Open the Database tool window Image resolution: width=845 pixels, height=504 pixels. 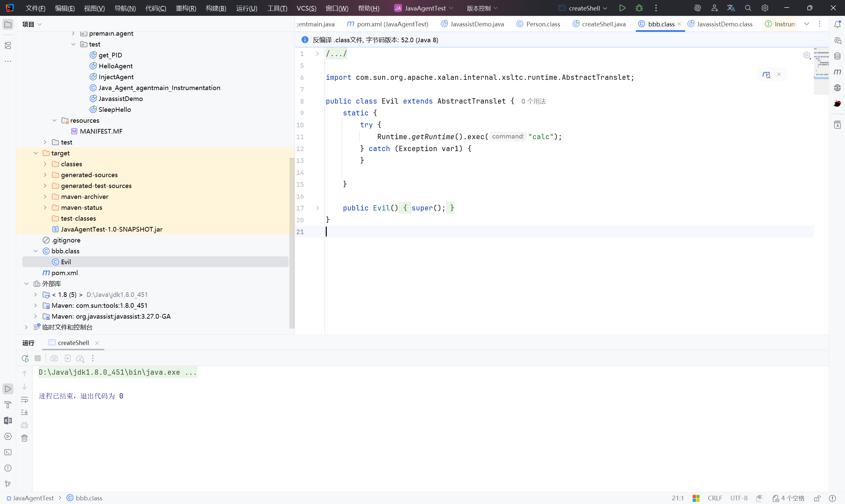pyautogui.click(x=837, y=56)
